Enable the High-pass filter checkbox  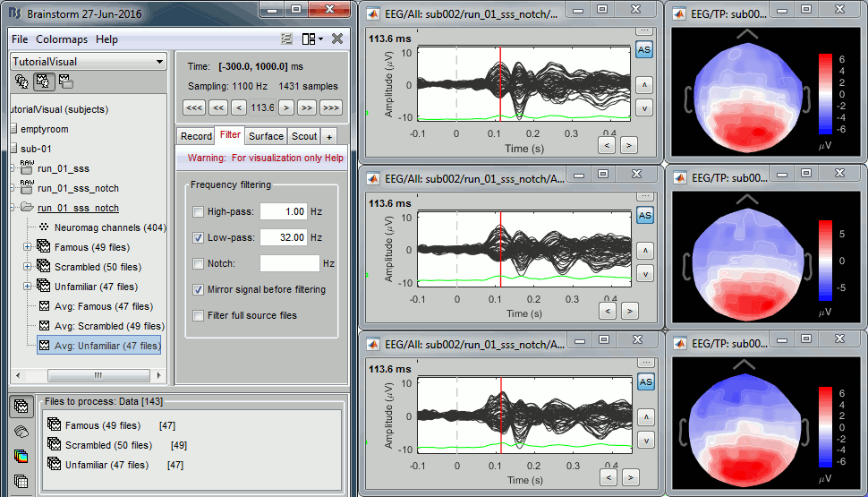pyautogui.click(x=198, y=212)
